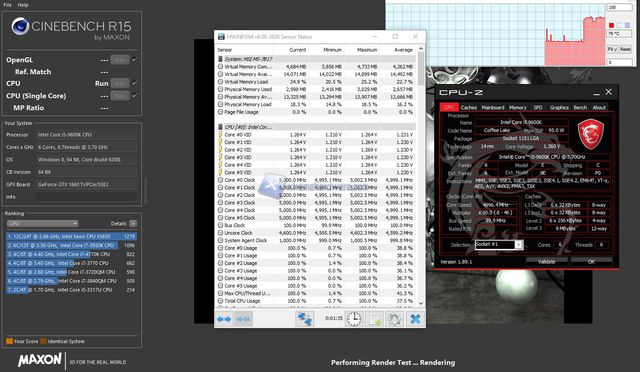640x372 pixels.
Task: Toggle the CPU test checkmark
Action: (135, 83)
